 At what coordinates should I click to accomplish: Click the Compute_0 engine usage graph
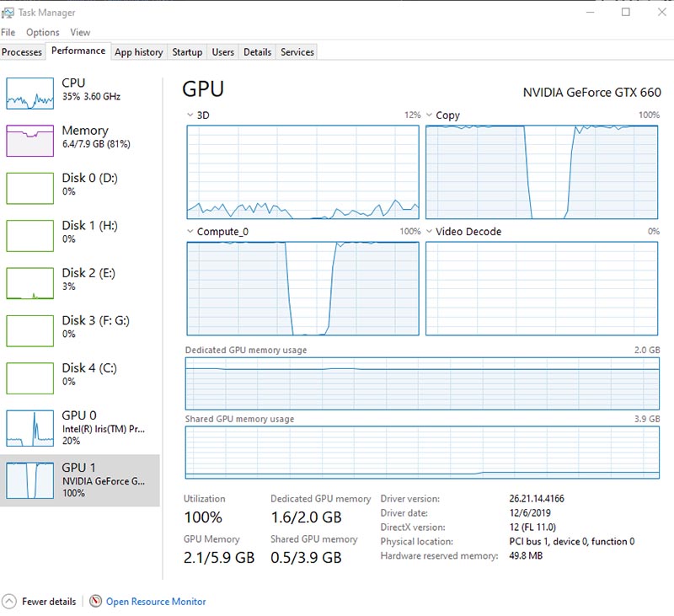coord(303,288)
